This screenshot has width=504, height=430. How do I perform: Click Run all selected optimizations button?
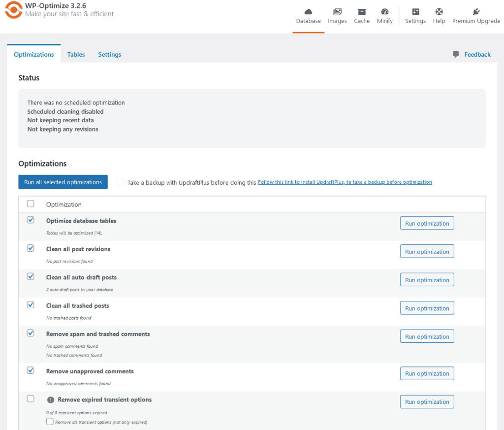point(63,182)
